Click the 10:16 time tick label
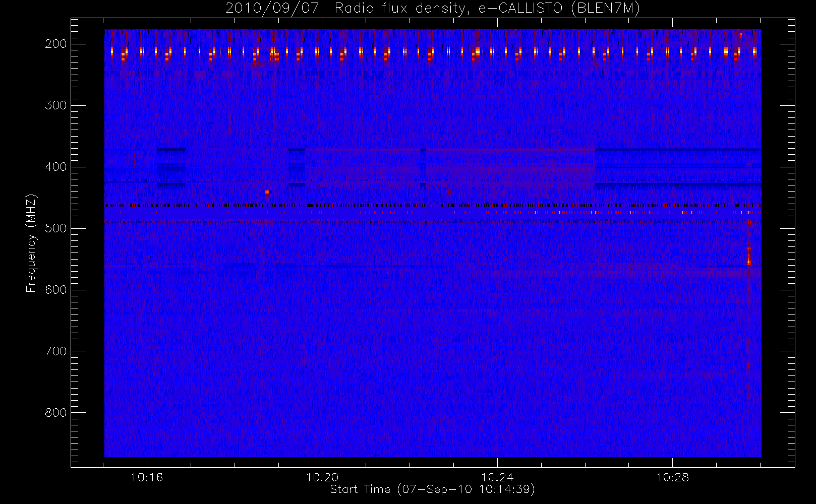This screenshot has height=504, width=816. 147,477
